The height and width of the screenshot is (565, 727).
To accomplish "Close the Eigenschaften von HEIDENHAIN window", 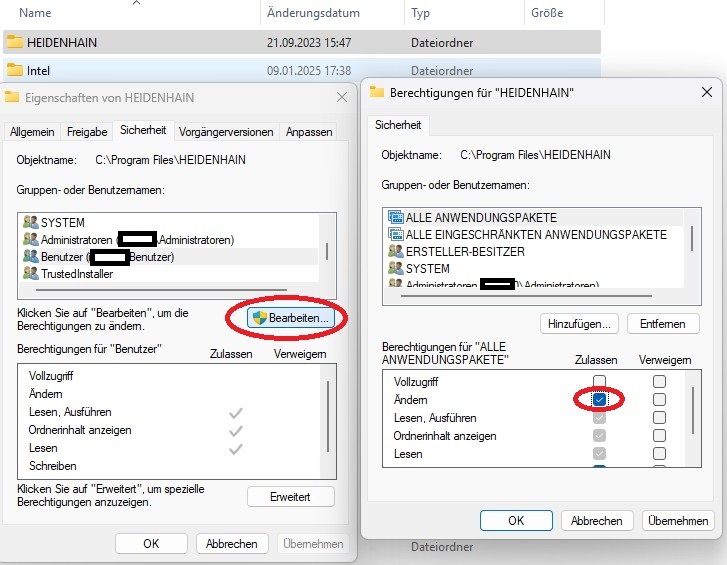I will coord(342,97).
